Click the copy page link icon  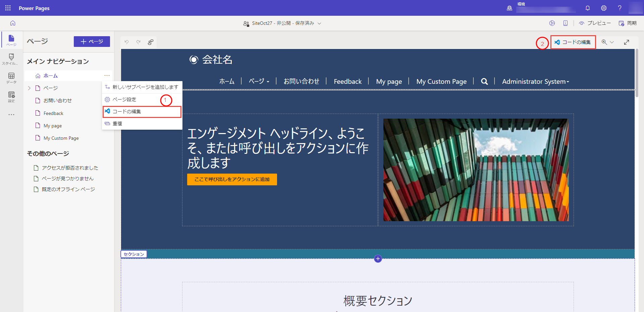pyautogui.click(x=151, y=42)
